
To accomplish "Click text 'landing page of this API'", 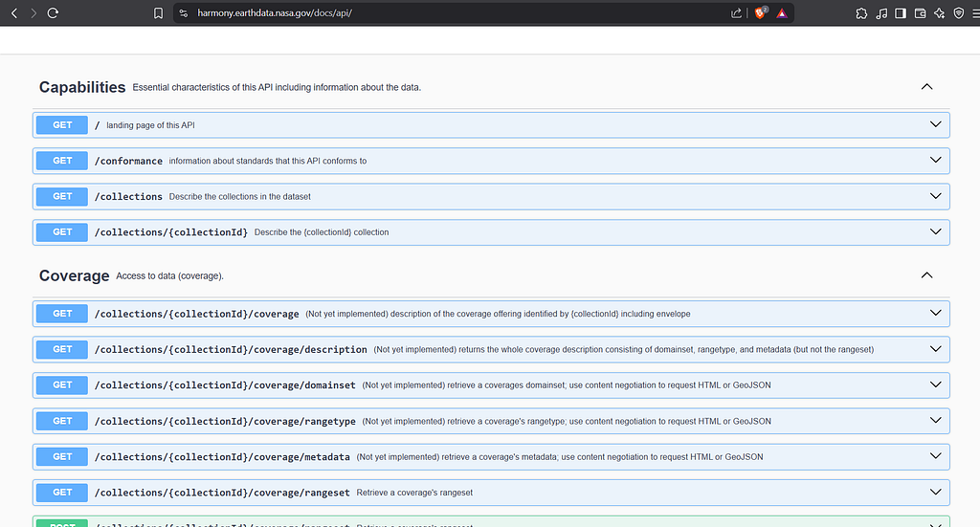I will [150, 125].
